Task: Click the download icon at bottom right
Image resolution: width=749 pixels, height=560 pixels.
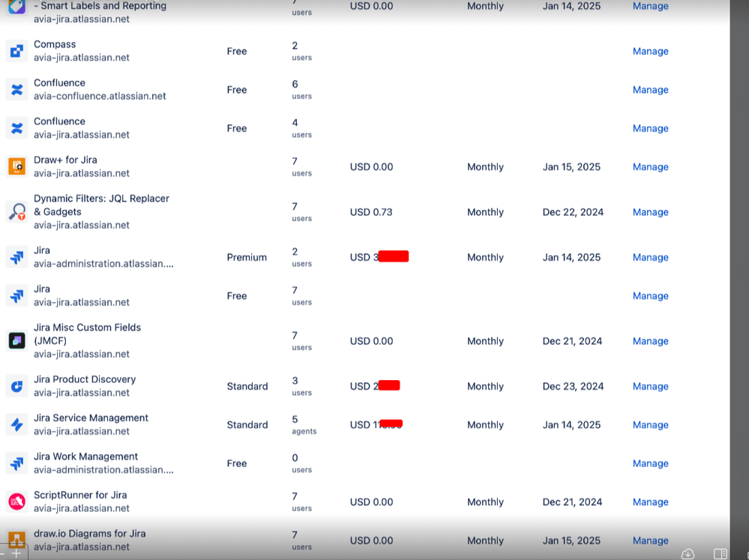Action: tap(688, 554)
